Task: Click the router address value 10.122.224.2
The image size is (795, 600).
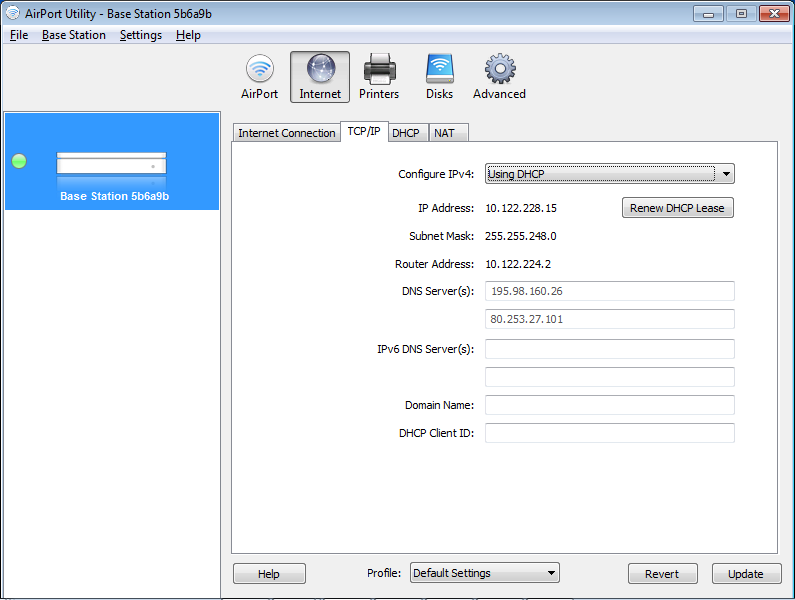Action: click(518, 264)
